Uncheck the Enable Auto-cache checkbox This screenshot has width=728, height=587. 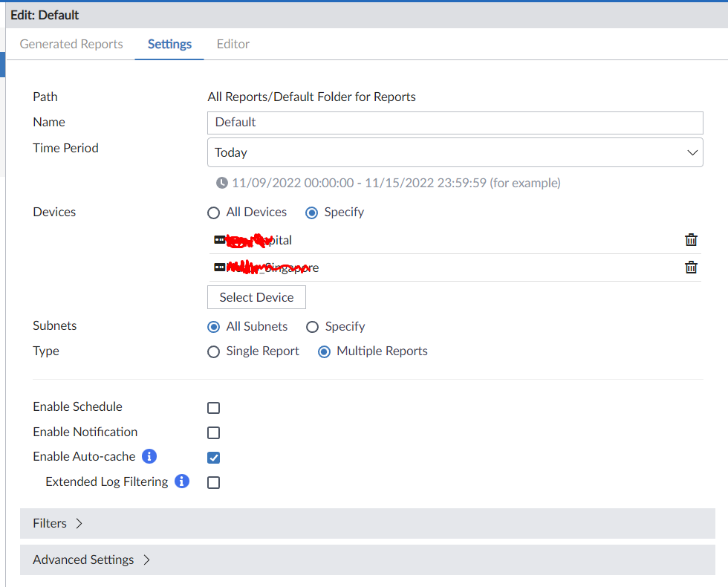(x=214, y=458)
